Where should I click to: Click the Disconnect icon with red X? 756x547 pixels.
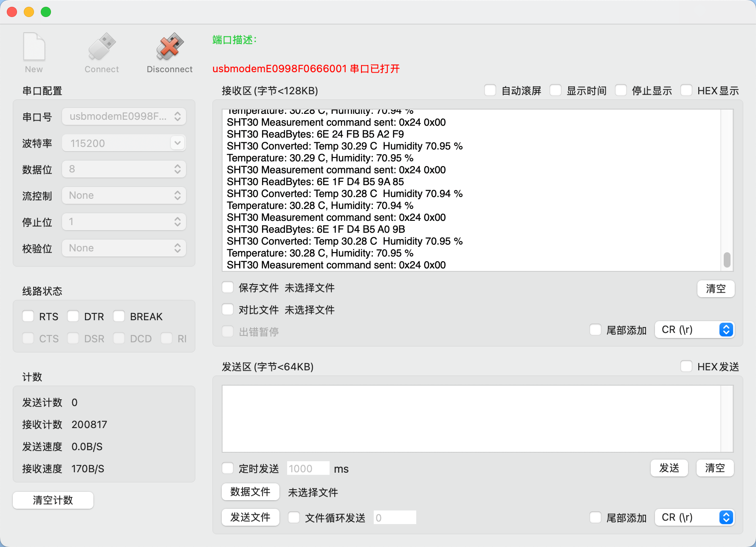coord(169,47)
